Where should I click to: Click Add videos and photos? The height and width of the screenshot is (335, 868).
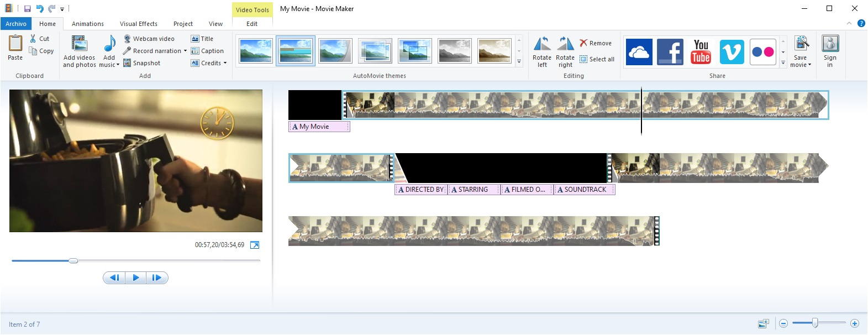point(80,51)
